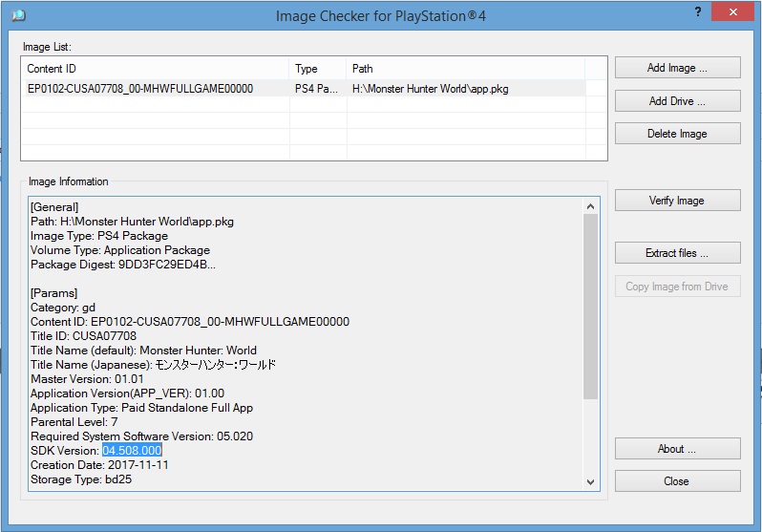Click the question mark help button
The height and width of the screenshot is (532, 762).
point(696,11)
